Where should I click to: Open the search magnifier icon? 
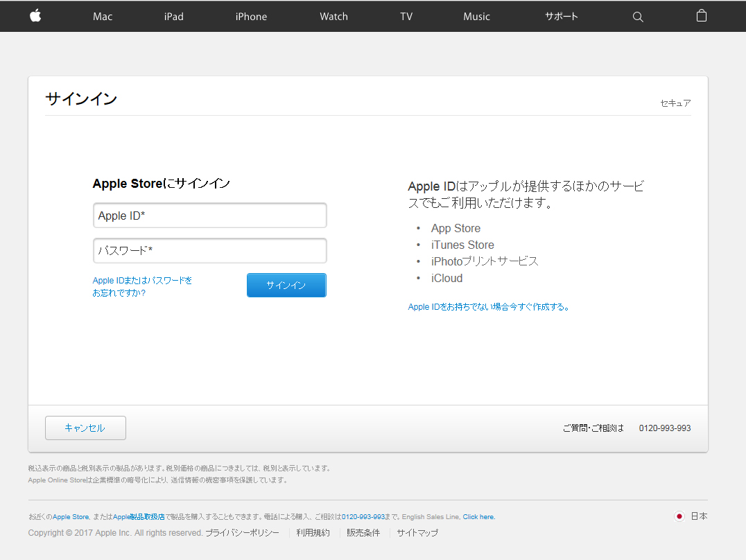tap(638, 17)
